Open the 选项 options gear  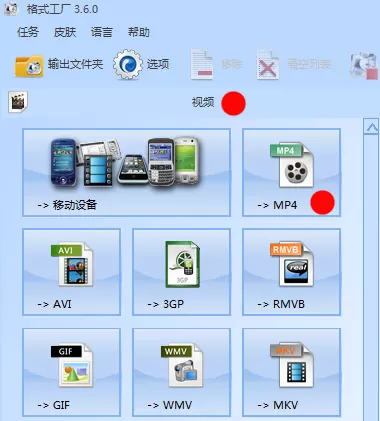point(141,64)
